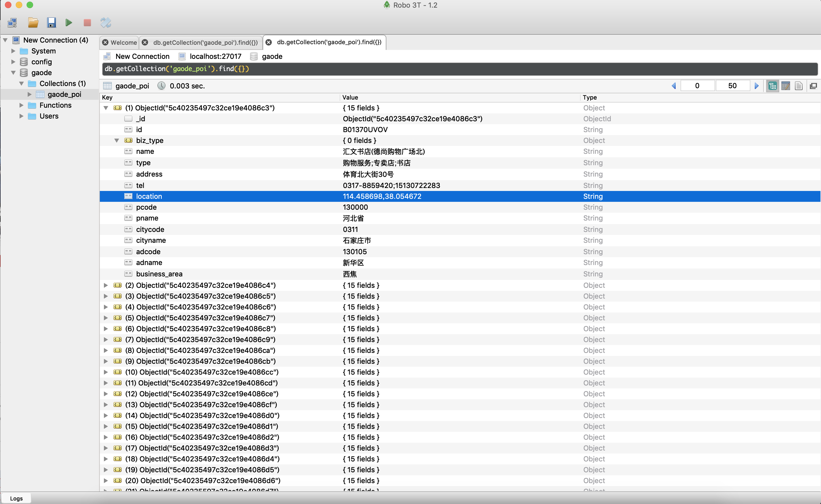The width and height of the screenshot is (821, 504).
Task: Run the query with the green play icon
Action: (69, 23)
